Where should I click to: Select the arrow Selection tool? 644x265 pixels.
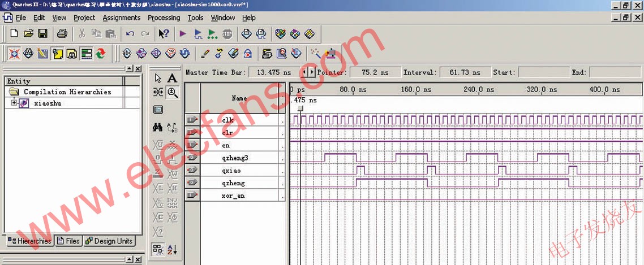(x=158, y=78)
